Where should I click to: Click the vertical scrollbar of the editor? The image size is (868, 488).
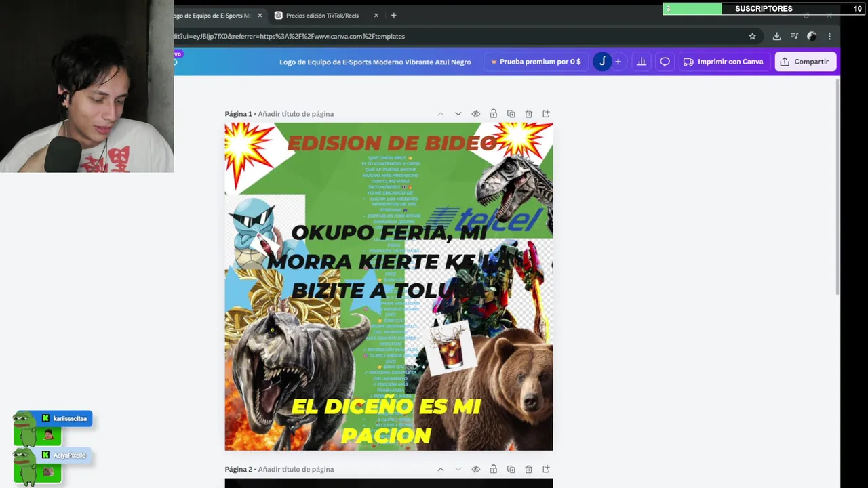point(838,186)
